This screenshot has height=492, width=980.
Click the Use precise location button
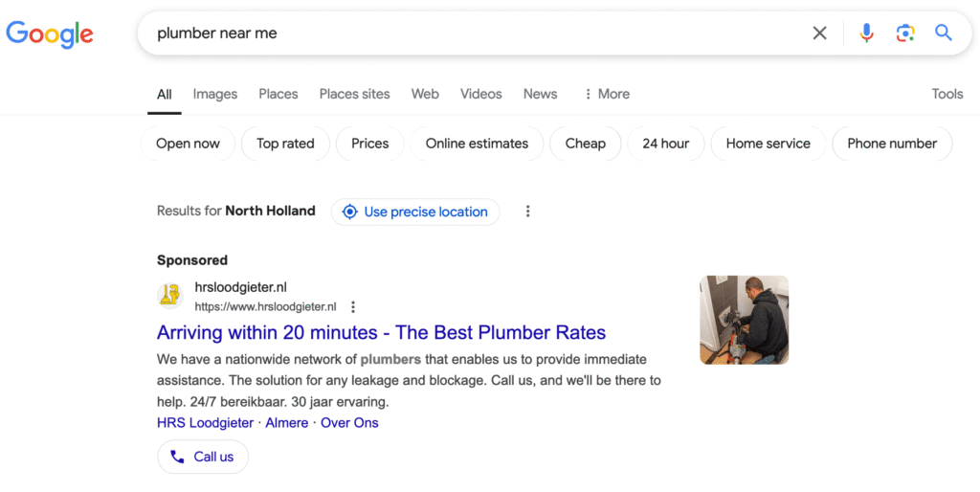[x=415, y=212]
